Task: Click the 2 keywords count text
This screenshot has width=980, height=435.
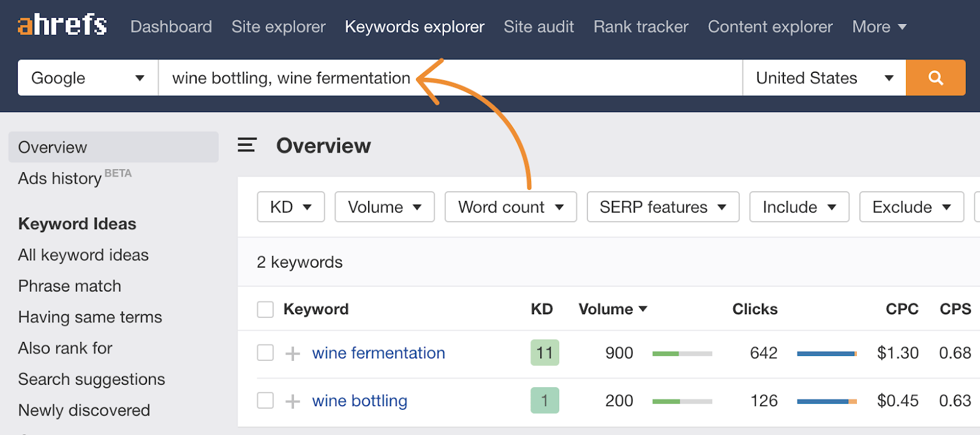Action: click(300, 262)
